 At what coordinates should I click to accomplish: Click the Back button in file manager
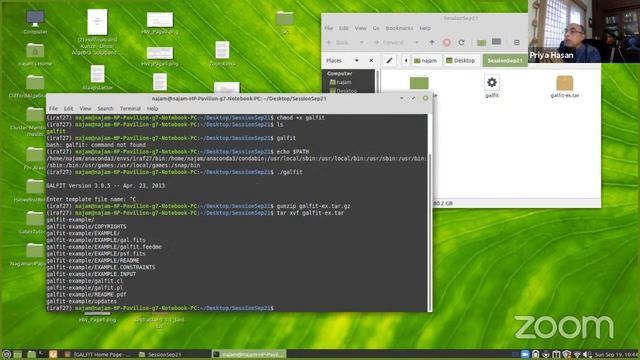[x=338, y=42]
